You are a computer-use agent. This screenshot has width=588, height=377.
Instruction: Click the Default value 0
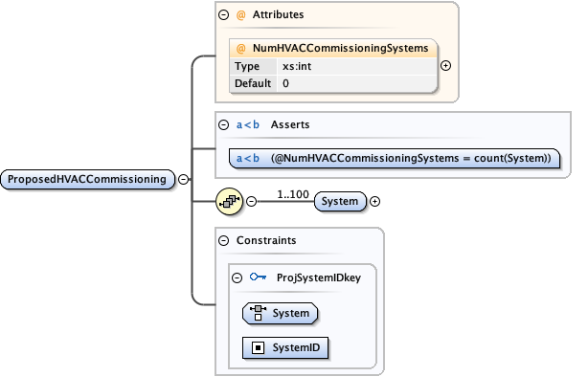[x=285, y=83]
